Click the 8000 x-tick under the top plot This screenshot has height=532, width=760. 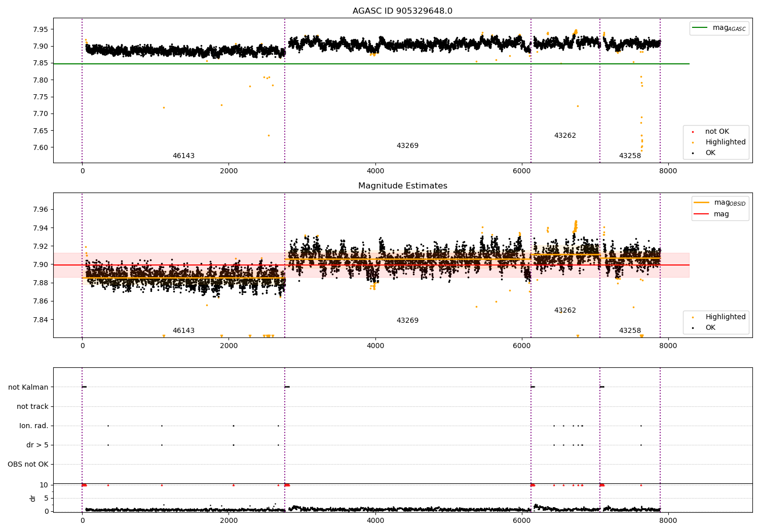(x=668, y=171)
